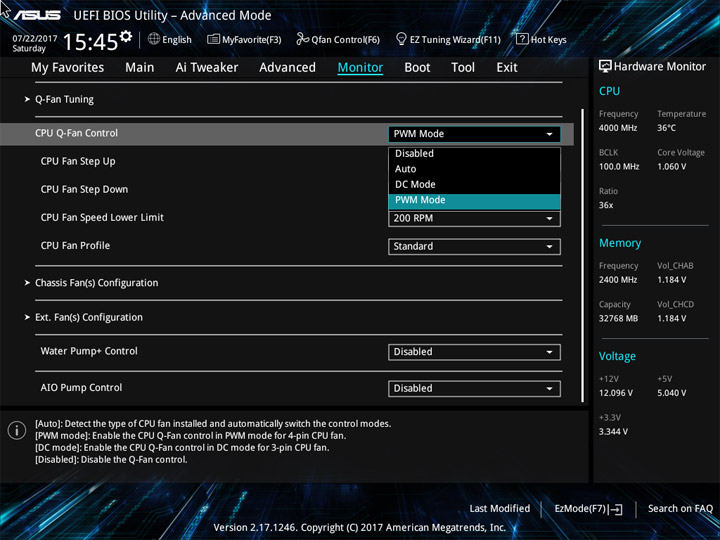Viewport: 720px width, 540px height.
Task: Select the AIO Pump Control label
Action: tap(81, 388)
